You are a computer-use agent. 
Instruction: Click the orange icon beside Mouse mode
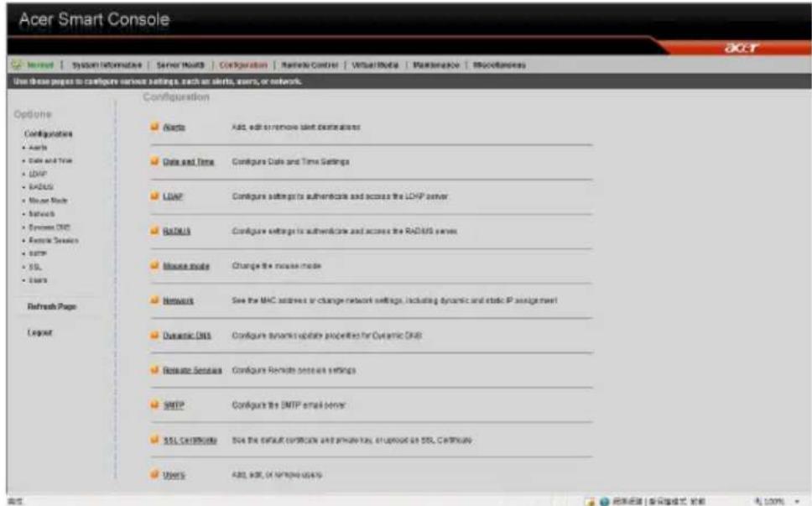154,265
